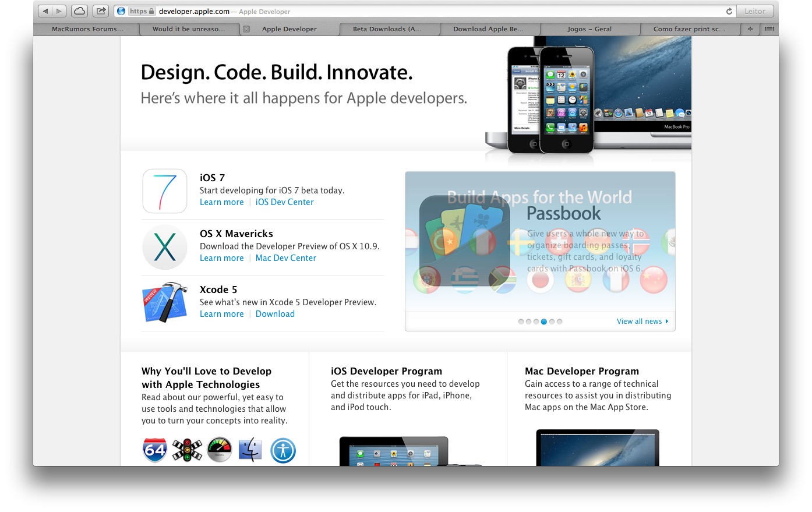
Task: Open the iOS Dev Center link
Action: [285, 202]
